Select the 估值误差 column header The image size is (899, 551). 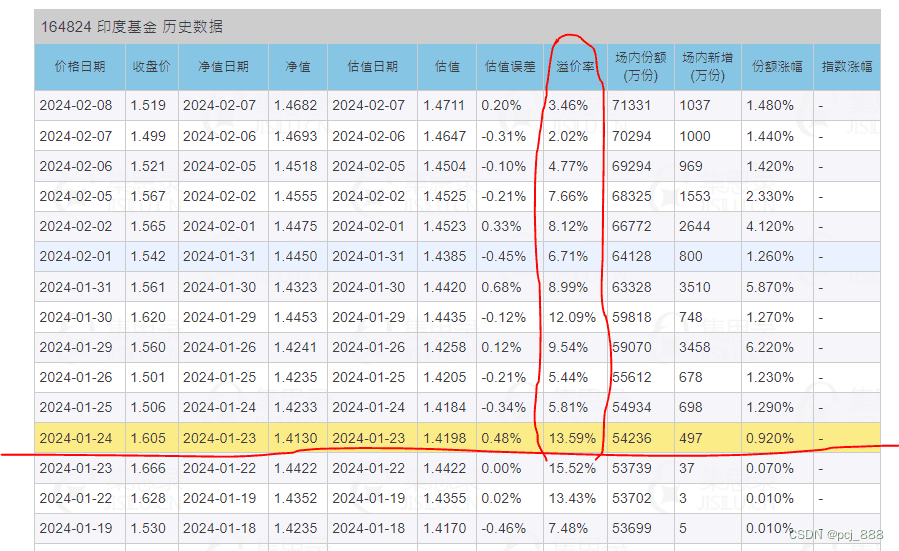click(x=510, y=67)
